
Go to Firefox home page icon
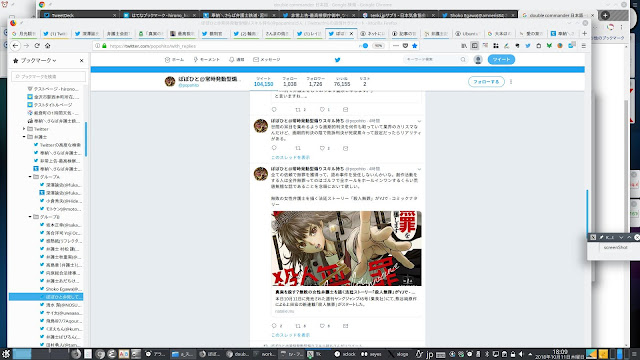47,46
